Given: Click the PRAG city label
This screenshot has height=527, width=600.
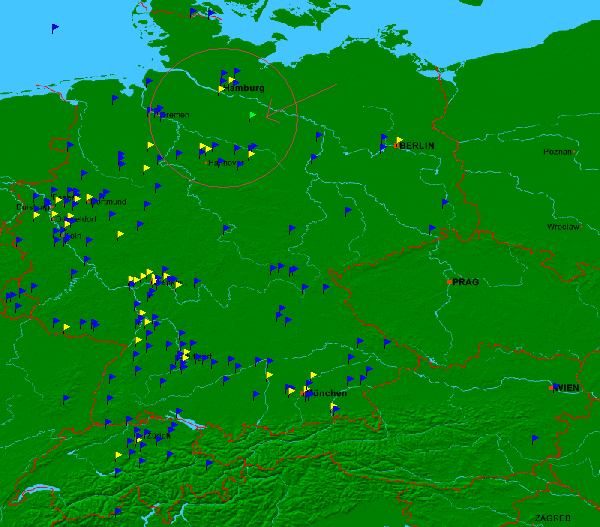Looking at the screenshot, I should click(x=465, y=282).
